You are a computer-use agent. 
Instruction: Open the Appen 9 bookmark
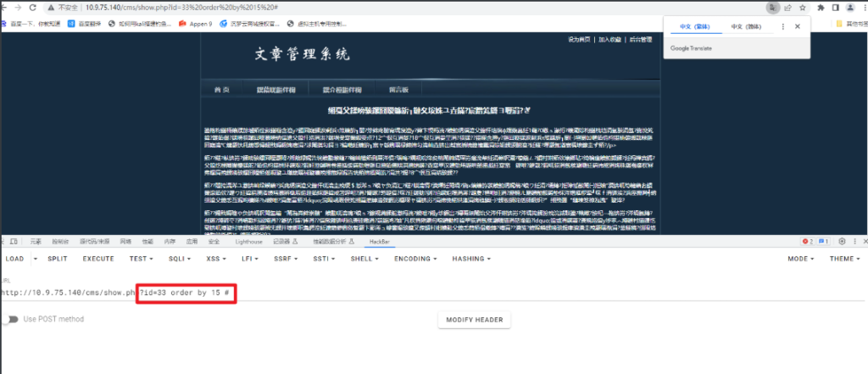click(x=196, y=24)
